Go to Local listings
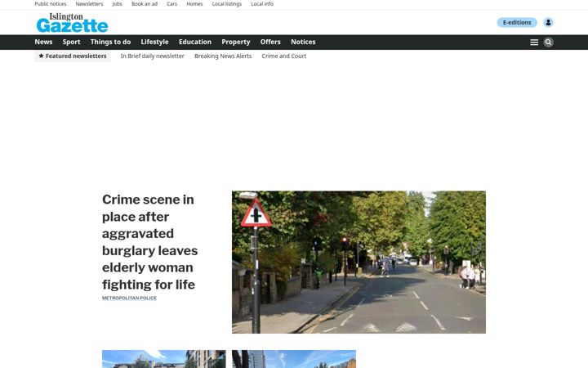The width and height of the screenshot is (588, 368). point(227,4)
